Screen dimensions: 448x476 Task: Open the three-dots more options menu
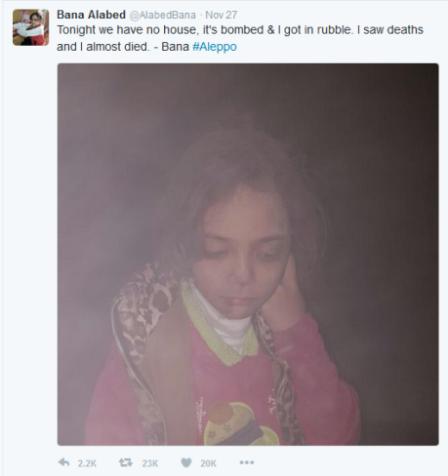click(x=247, y=462)
